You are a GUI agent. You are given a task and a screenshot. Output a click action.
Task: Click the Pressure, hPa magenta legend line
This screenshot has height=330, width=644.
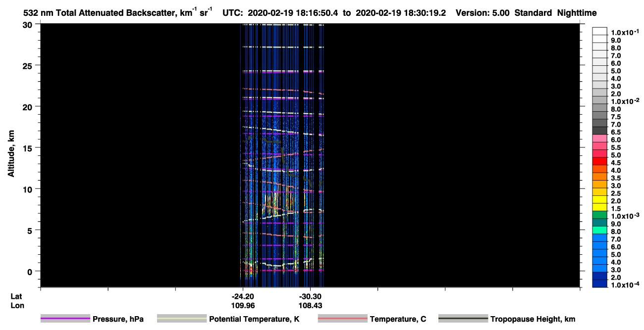[x=65, y=319]
